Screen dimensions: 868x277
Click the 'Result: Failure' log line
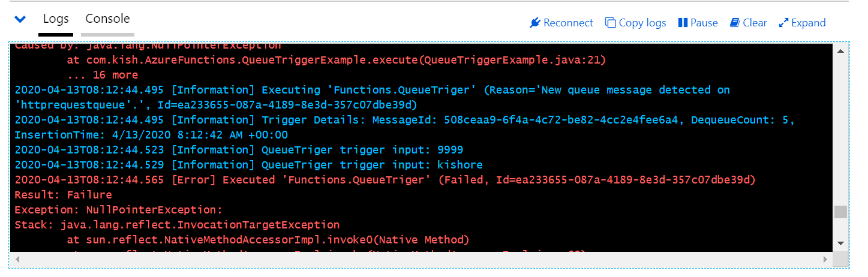(x=63, y=195)
